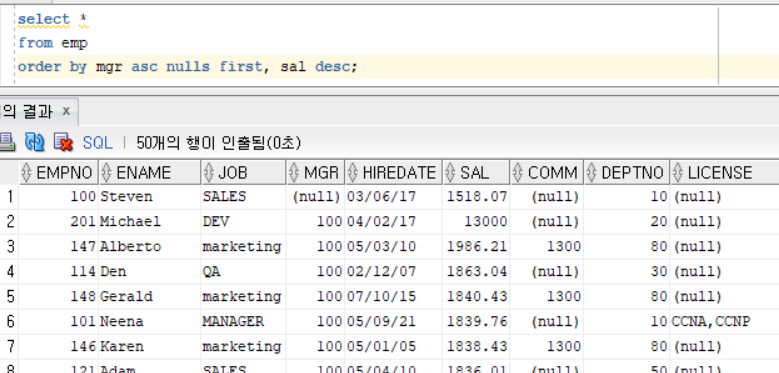
Task: Click sort arrows icon on HIREDATE header
Action: [353, 173]
